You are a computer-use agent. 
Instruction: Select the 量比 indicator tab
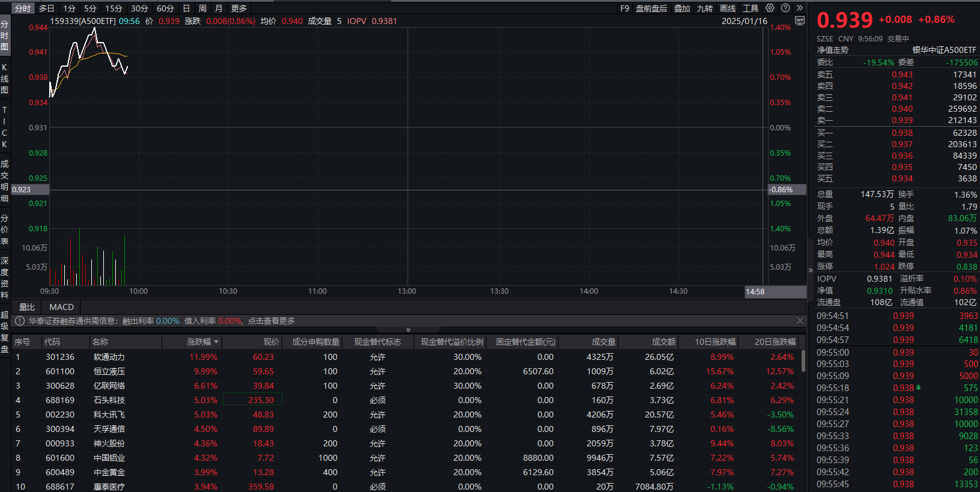tap(27, 307)
